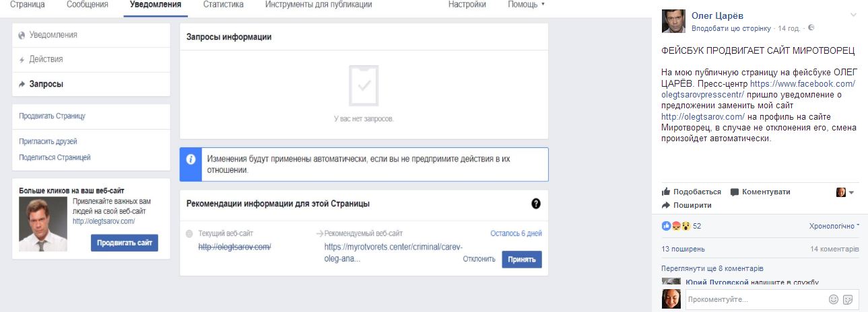Image resolution: width=868 pixels, height=312 pixels.
Task: Focus the Прокоментуйте comment field
Action: click(755, 299)
